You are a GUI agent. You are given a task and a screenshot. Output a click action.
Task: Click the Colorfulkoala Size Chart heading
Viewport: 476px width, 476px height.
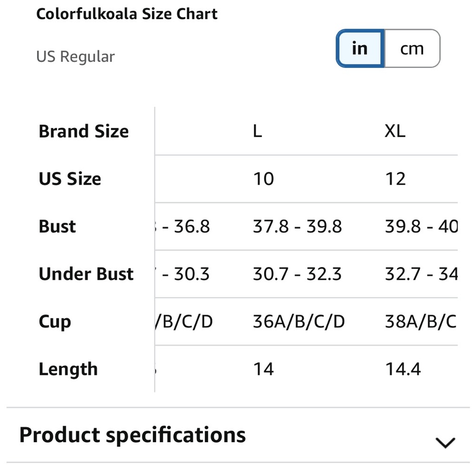click(x=127, y=14)
